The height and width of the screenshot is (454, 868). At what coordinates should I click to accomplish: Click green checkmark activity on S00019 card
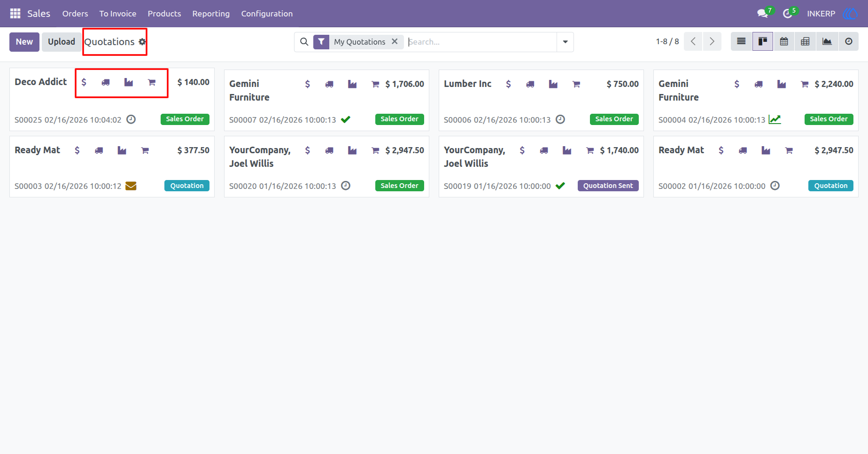point(560,186)
